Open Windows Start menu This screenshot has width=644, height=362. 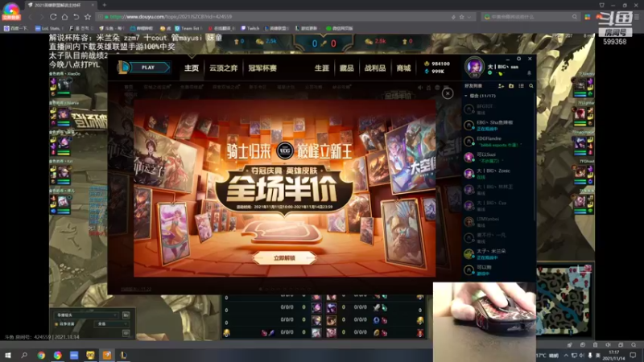pyautogui.click(x=7, y=355)
